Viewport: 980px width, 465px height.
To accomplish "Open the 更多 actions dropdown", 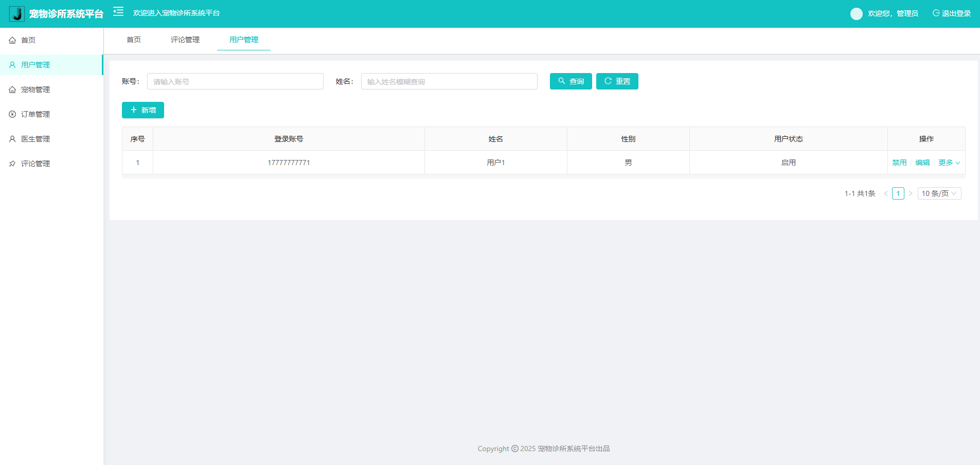I will pos(949,163).
